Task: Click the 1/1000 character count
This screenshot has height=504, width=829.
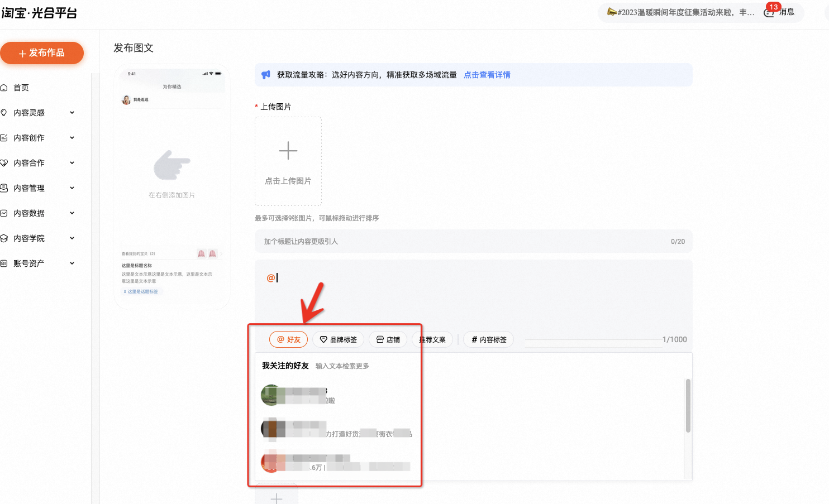Action: pyautogui.click(x=675, y=339)
